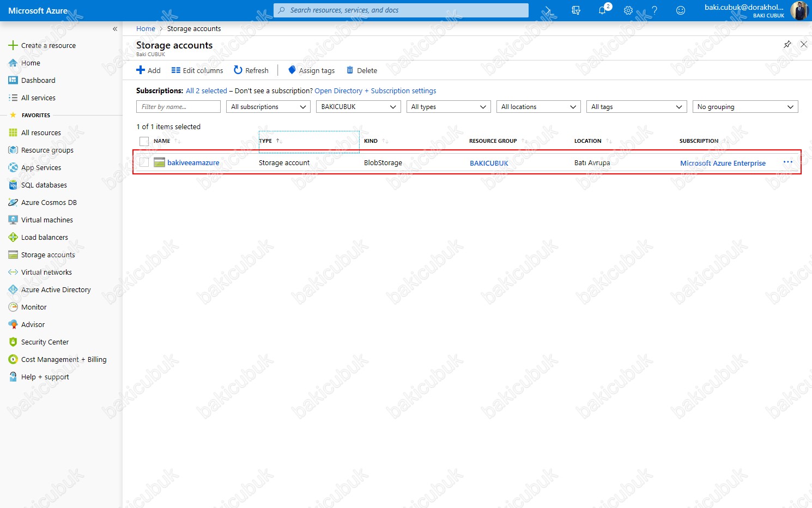Screen dimensions: 812x508
Task: Open the notifications bell icon
Action: [x=603, y=10]
